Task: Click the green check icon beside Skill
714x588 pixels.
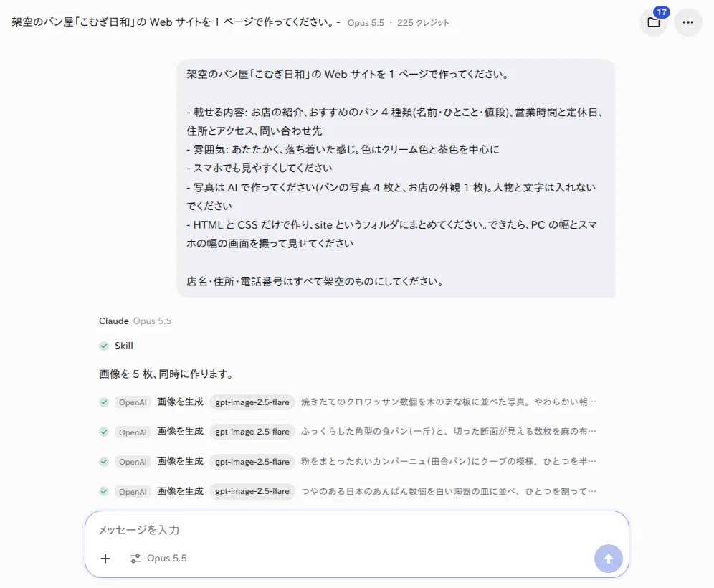Action: pyautogui.click(x=104, y=346)
